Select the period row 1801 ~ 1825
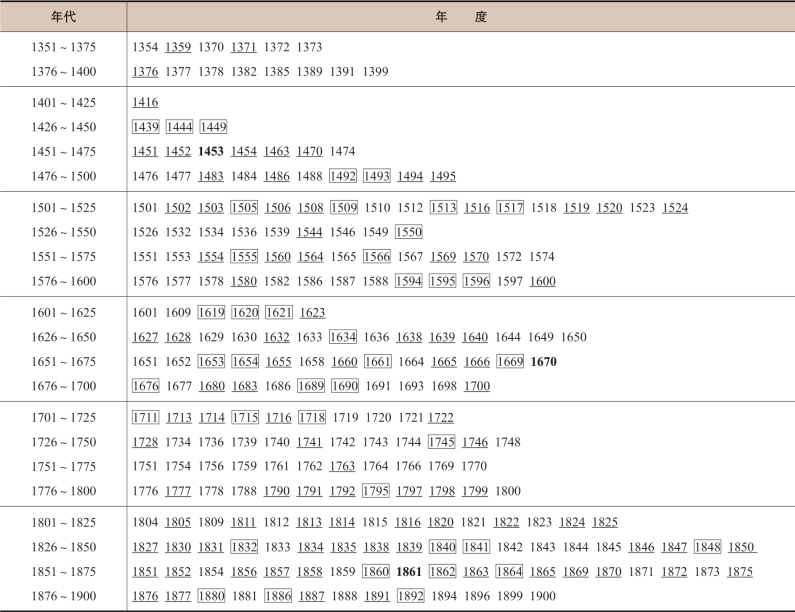Viewport: 795px width, 612px height. [63, 523]
